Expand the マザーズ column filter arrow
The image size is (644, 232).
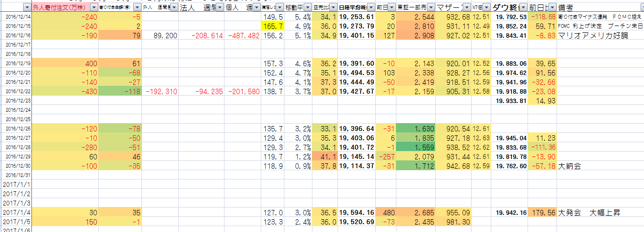point(466,8)
